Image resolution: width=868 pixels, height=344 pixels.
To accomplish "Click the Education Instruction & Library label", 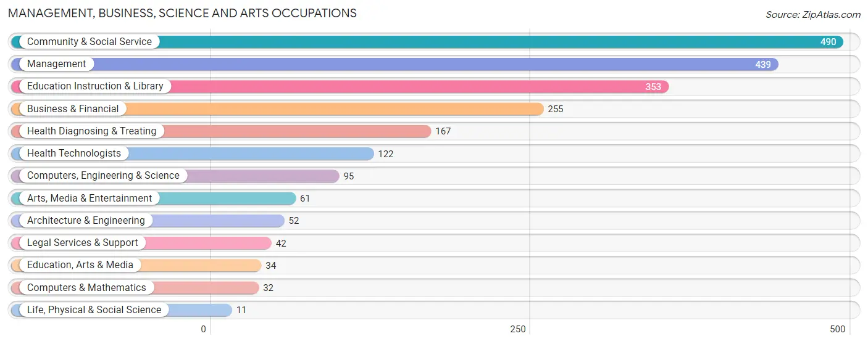I will [95, 86].
